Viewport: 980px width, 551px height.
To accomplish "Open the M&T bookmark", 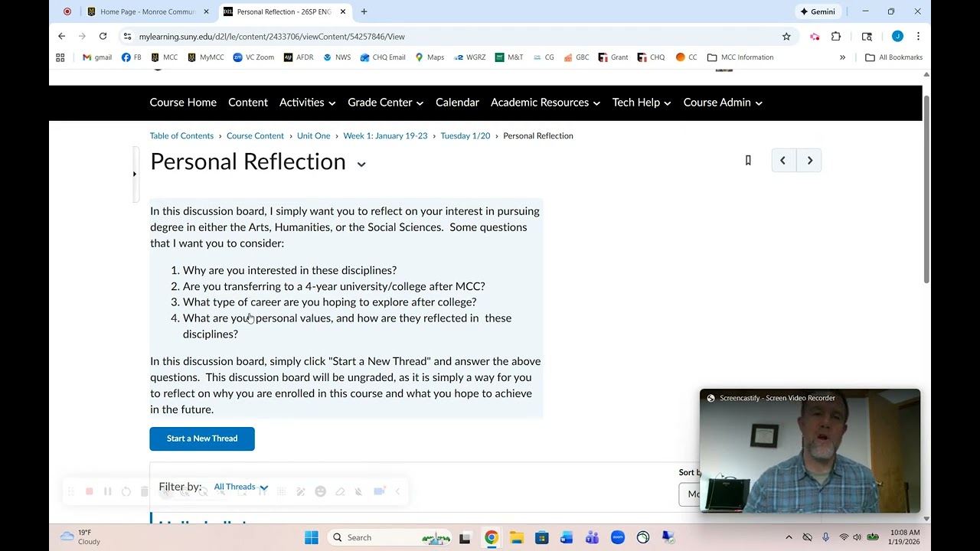I will point(509,57).
